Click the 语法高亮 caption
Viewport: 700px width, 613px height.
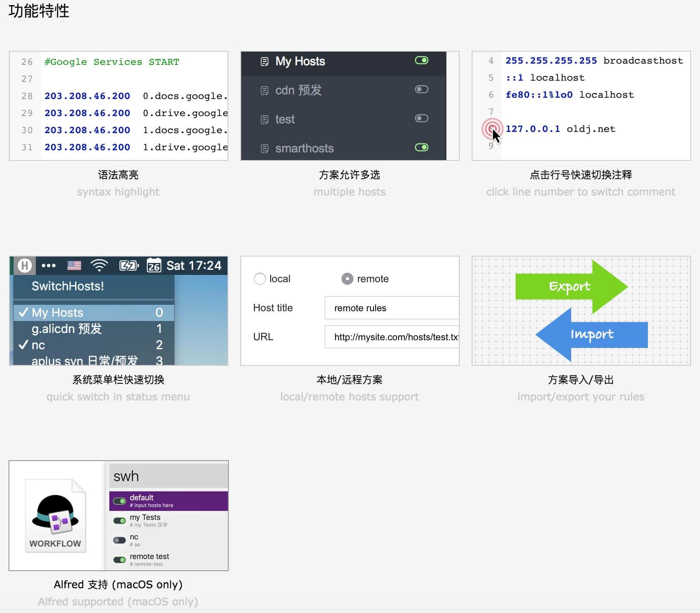point(118,175)
